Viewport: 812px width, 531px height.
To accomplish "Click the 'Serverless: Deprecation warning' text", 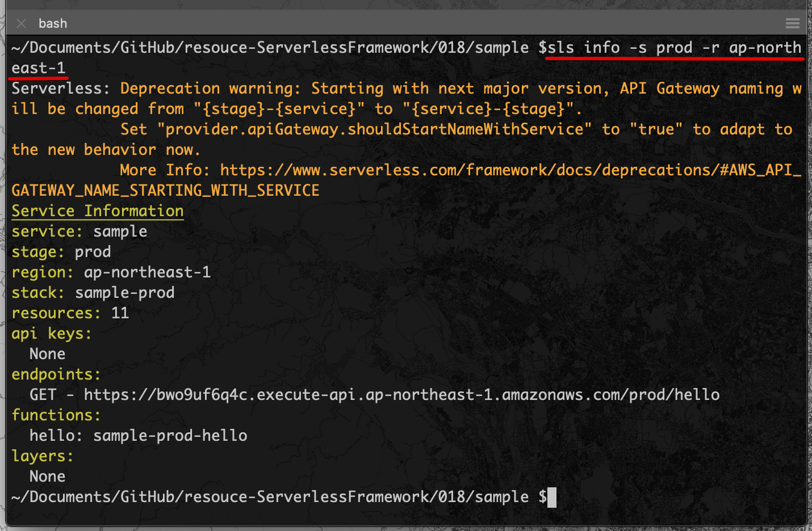I will coord(156,88).
